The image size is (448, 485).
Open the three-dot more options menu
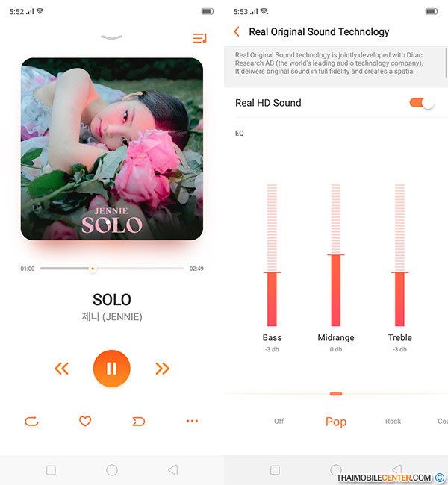click(192, 421)
